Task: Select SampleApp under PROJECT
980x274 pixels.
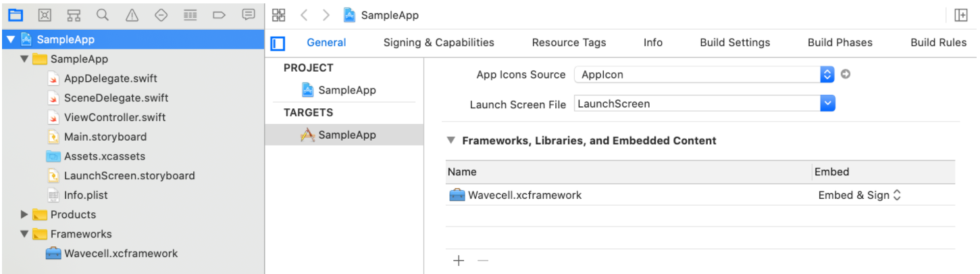Action: pos(338,90)
